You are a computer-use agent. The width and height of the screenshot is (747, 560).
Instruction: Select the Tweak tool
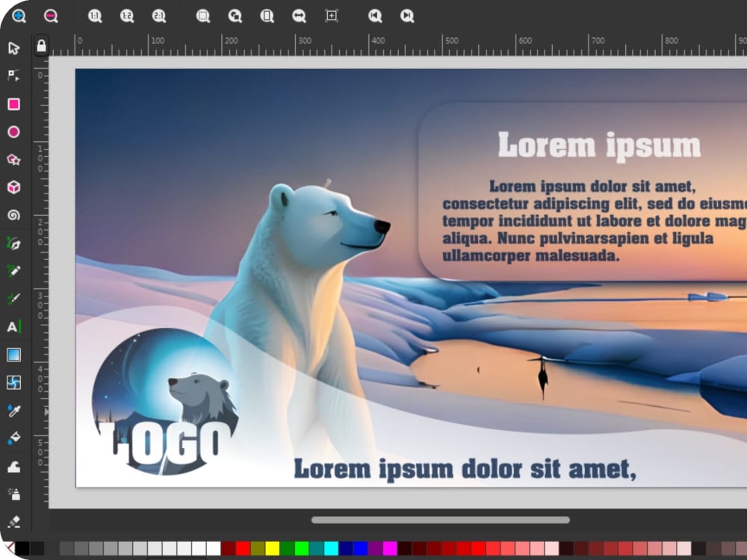coord(13,466)
